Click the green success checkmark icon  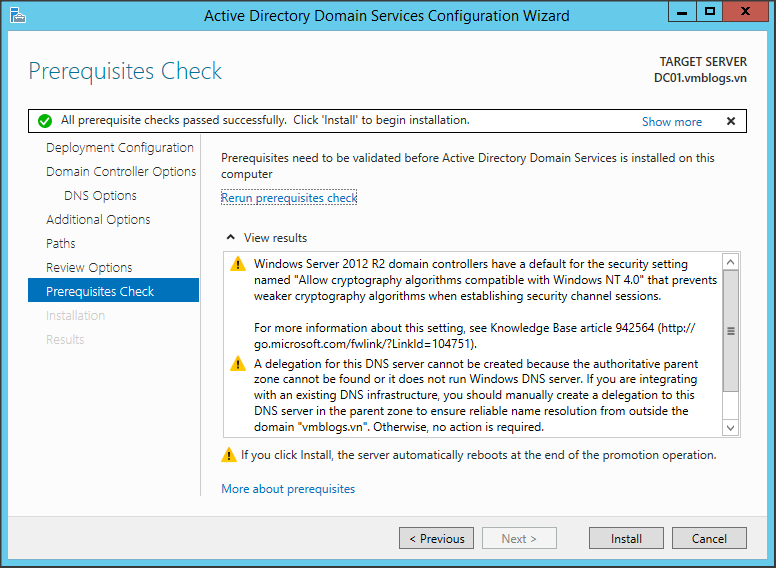(45, 121)
